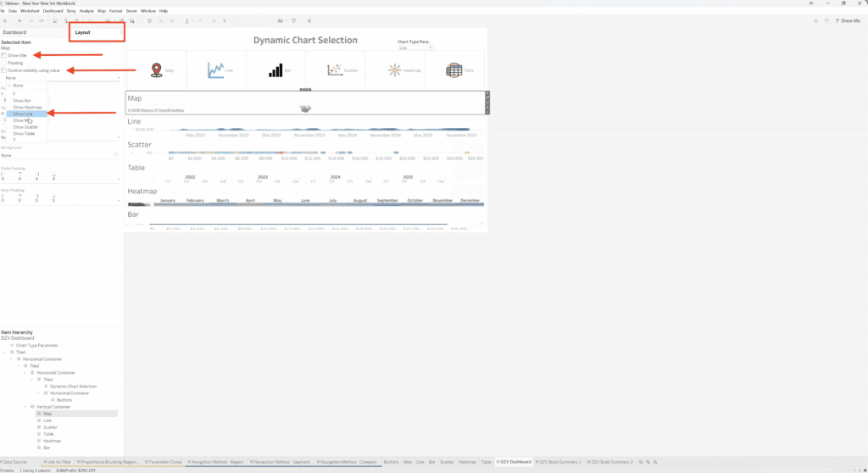Select Heatmap in the Item hierarchy
This screenshot has width=868, height=473.
[52, 441]
